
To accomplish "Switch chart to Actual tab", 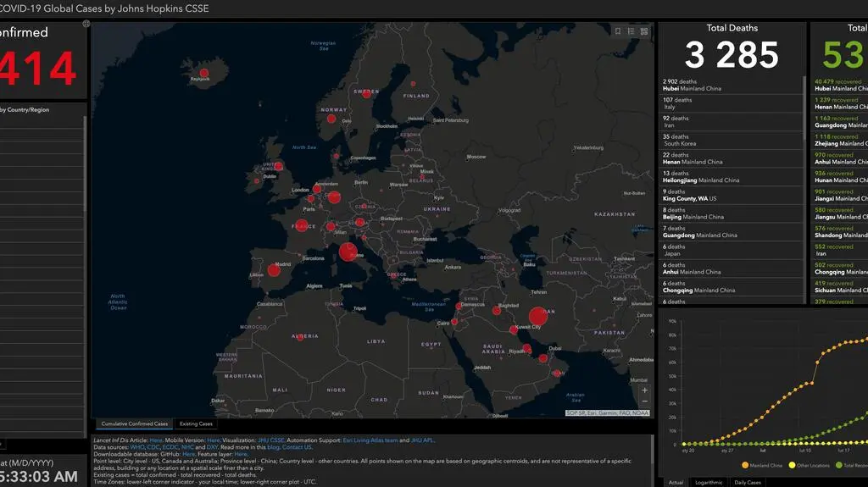I will pyautogui.click(x=676, y=483).
